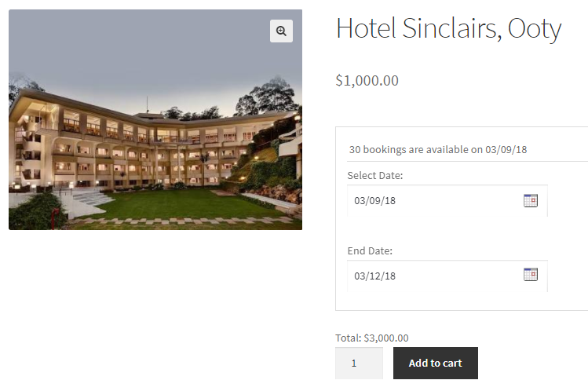Click the End Date field showing 03/12/18
Screen dimensions: 588x391
point(432,276)
